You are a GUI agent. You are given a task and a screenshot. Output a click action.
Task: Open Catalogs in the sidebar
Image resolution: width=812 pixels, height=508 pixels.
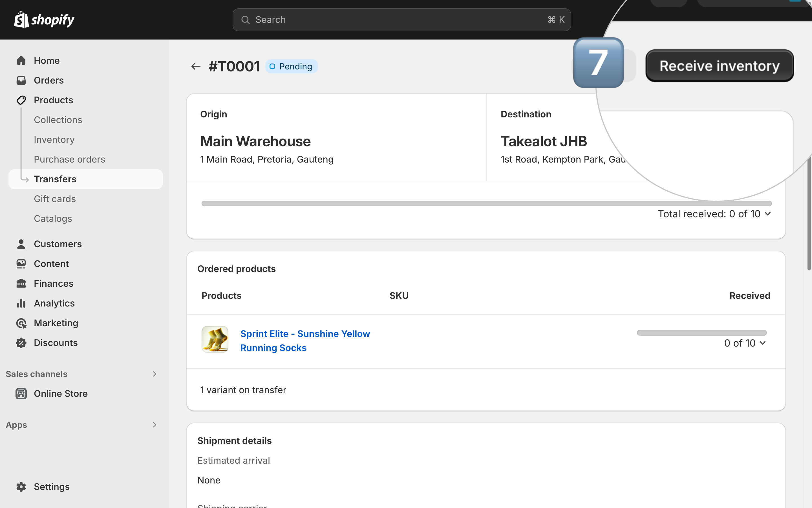[53, 219]
